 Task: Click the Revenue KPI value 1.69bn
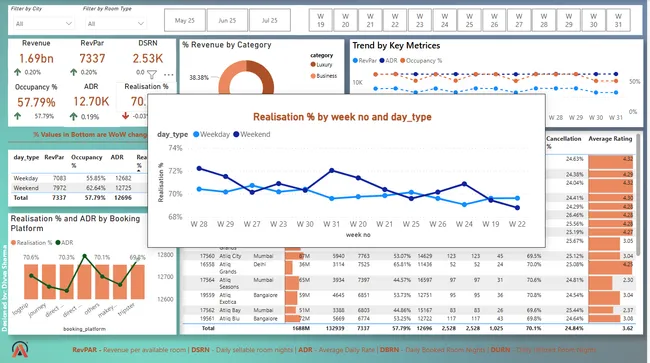coord(36,58)
